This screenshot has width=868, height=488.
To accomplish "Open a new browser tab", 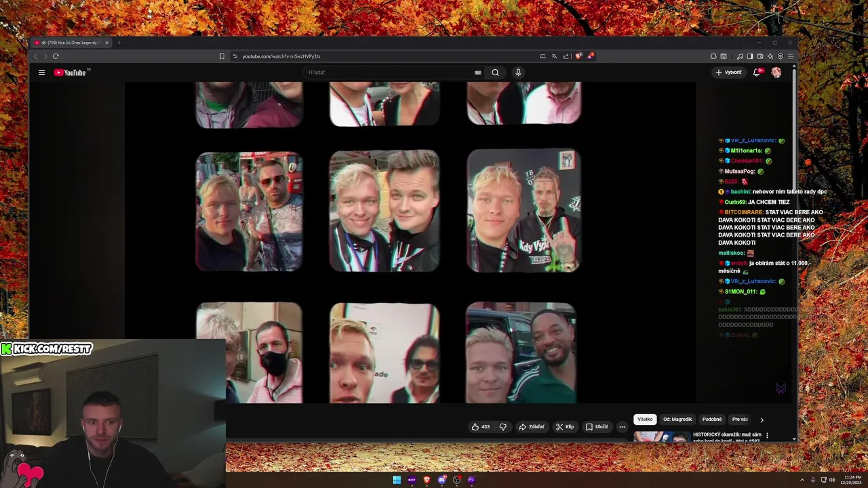I will pos(119,43).
